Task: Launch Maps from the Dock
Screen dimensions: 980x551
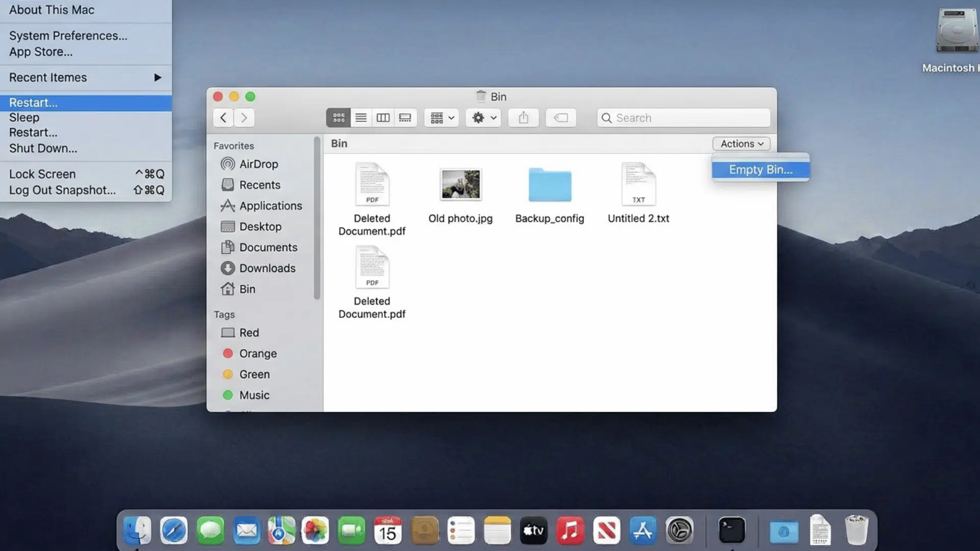Action: pyautogui.click(x=282, y=531)
